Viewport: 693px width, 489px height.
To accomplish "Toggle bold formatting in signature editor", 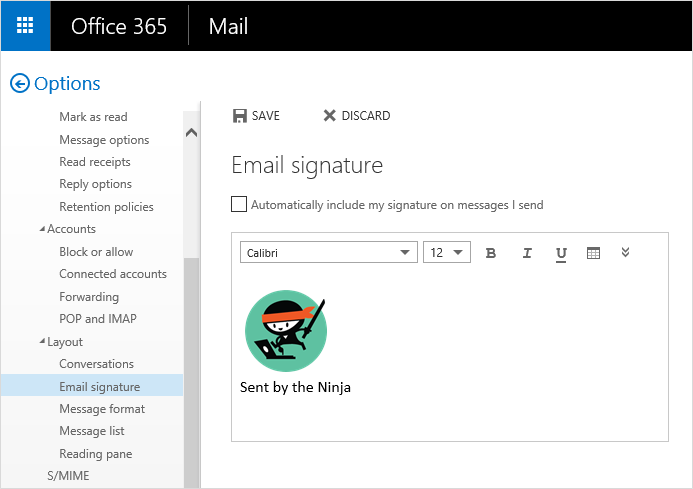I will pyautogui.click(x=491, y=253).
